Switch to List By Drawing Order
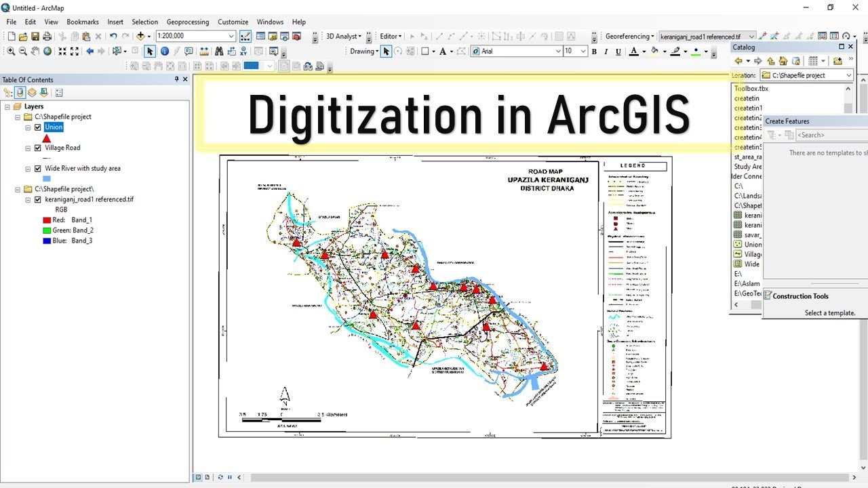Image resolution: width=868 pixels, height=488 pixels. 8,93
